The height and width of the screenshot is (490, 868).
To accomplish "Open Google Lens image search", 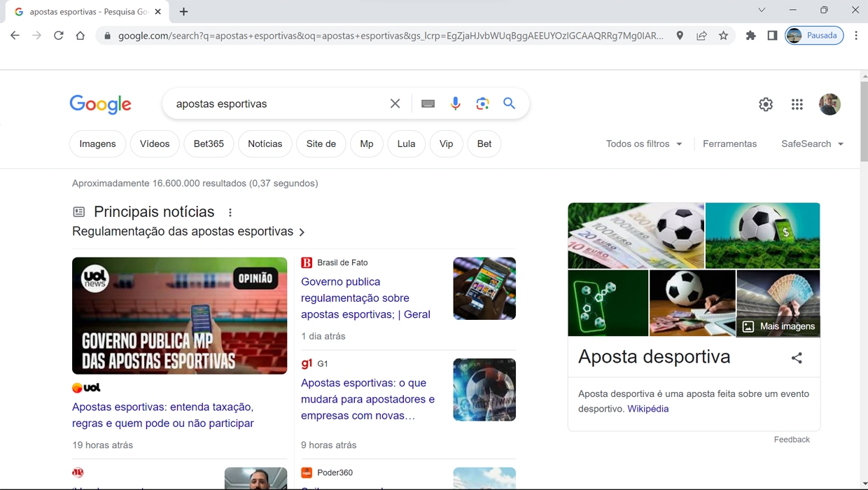I will pyautogui.click(x=482, y=104).
